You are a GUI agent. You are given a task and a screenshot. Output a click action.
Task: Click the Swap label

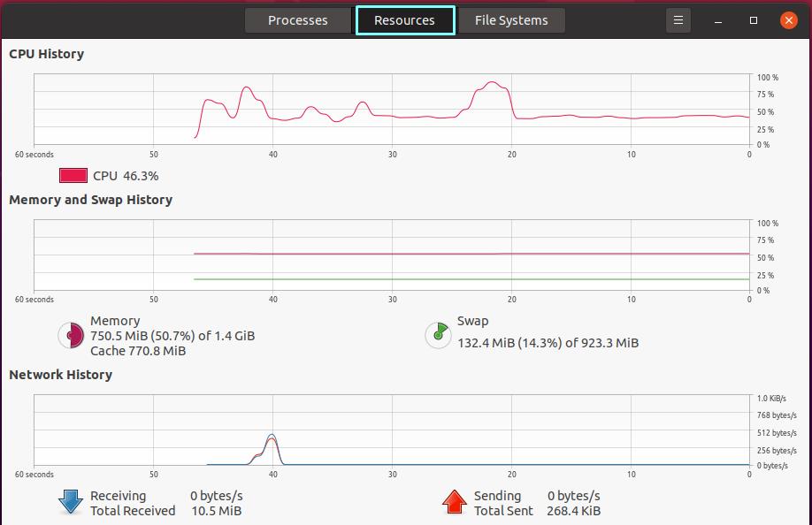[x=473, y=321]
